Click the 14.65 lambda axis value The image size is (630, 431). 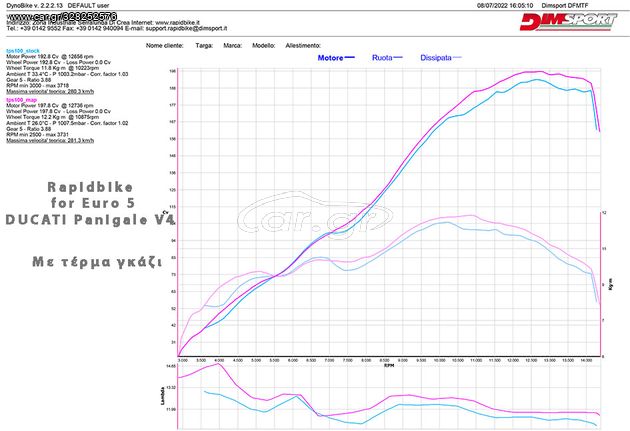[x=171, y=366]
